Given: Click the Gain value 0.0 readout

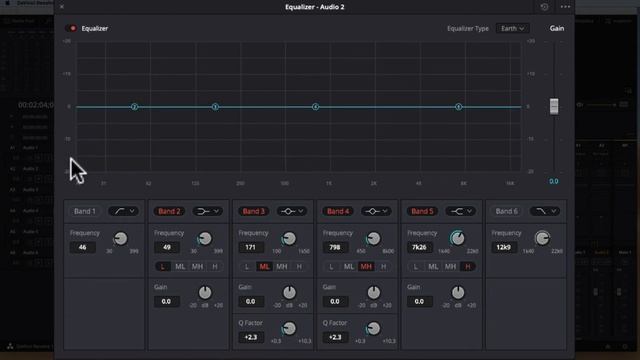Looking at the screenshot, I should pyautogui.click(x=553, y=181).
